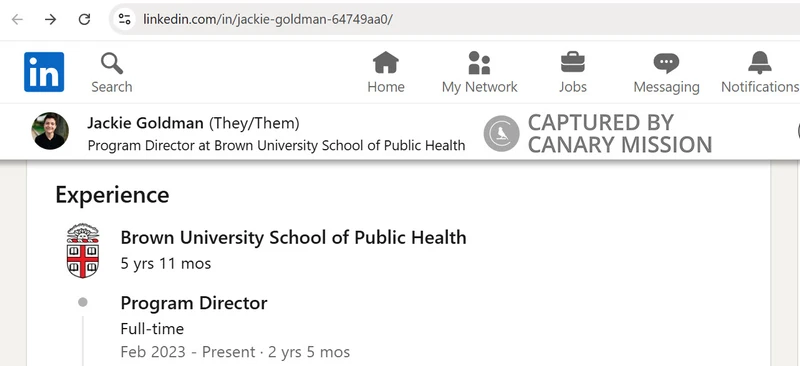This screenshot has height=366, width=800.
Task: Open My Network people icon
Action: 479,63
